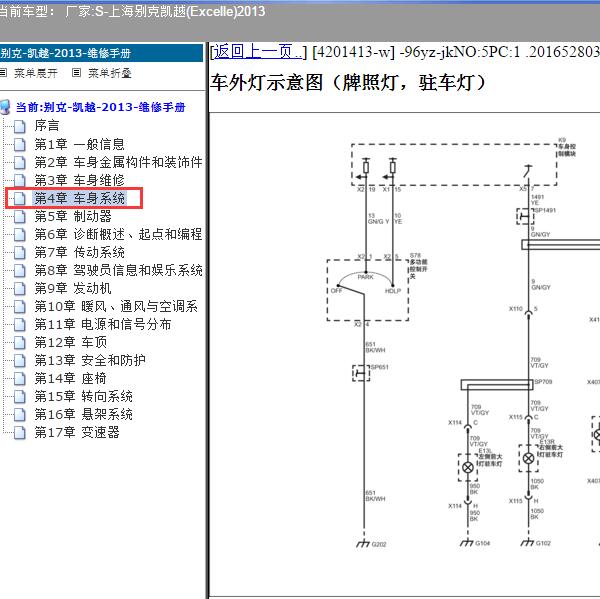This screenshot has height=599, width=600.
Task: Open 第1章 一般信息
Action: click(x=80, y=144)
